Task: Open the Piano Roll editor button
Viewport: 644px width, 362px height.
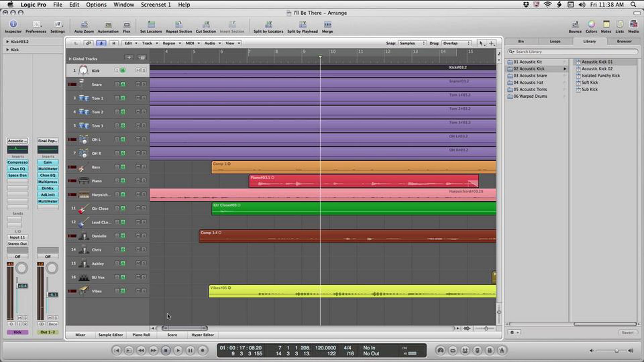Action: point(141,335)
